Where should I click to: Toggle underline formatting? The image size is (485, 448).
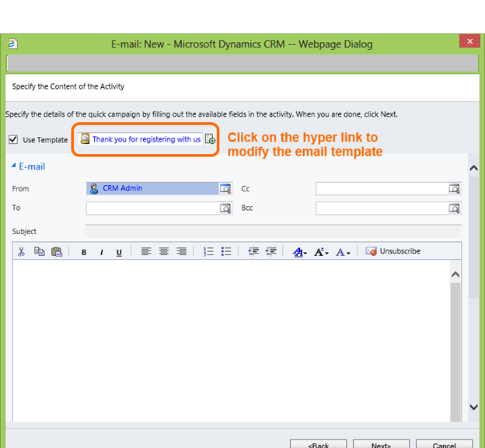point(119,252)
